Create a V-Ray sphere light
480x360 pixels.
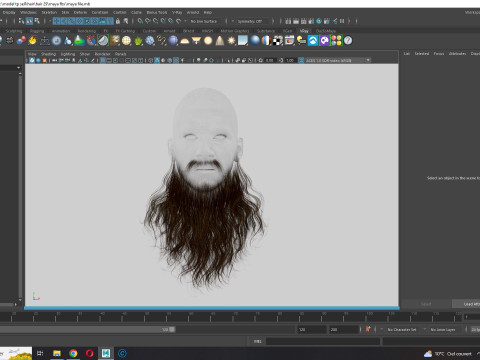(x=208, y=41)
